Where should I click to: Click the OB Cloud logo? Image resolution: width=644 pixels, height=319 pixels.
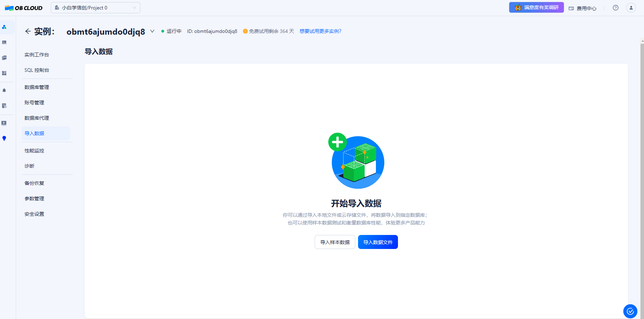click(23, 8)
